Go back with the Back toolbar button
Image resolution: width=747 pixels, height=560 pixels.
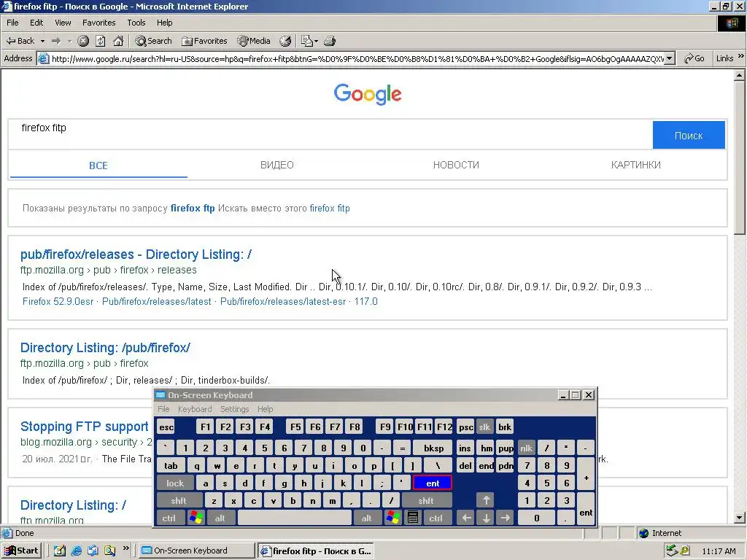[x=20, y=41]
